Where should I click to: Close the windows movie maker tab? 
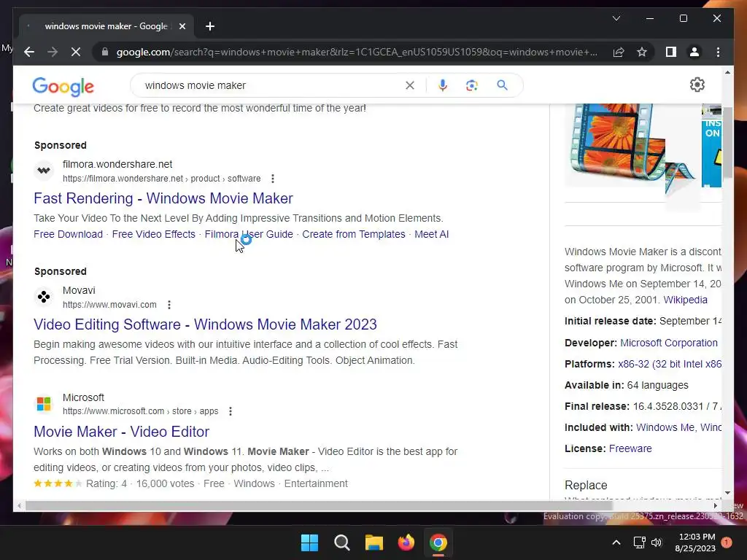pos(182,26)
